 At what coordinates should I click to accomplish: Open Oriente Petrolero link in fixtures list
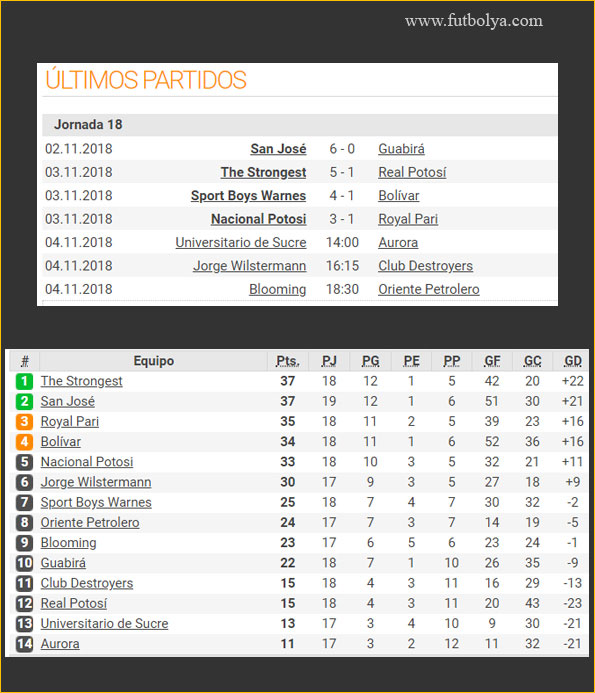[x=429, y=289]
